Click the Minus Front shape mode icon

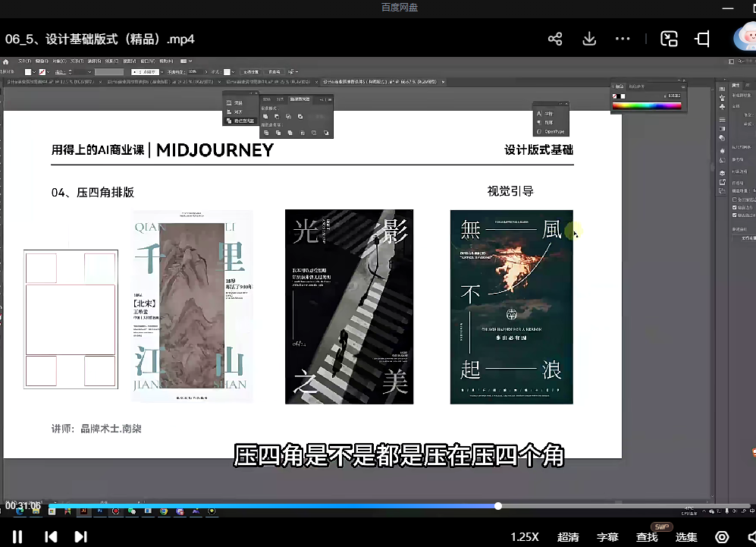[x=277, y=116]
